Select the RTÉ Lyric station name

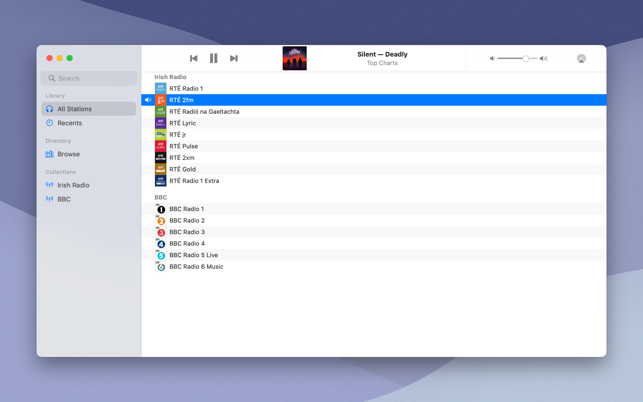tap(182, 123)
